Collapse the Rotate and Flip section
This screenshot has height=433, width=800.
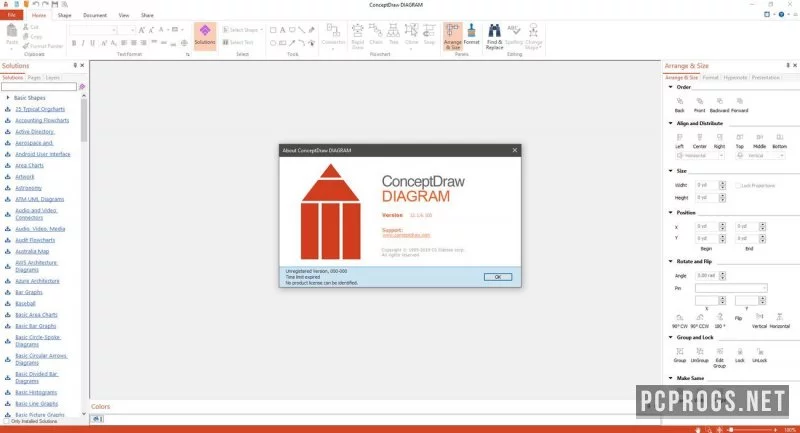670,261
